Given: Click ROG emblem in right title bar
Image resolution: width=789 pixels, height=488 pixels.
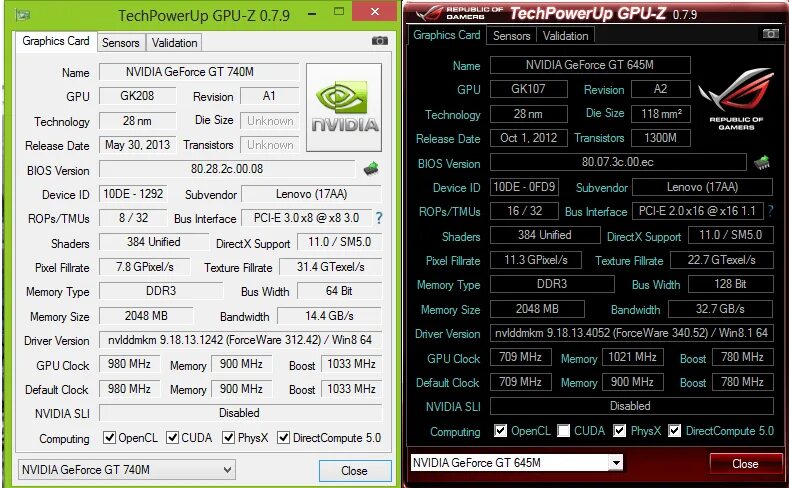Looking at the screenshot, I should pos(429,12).
